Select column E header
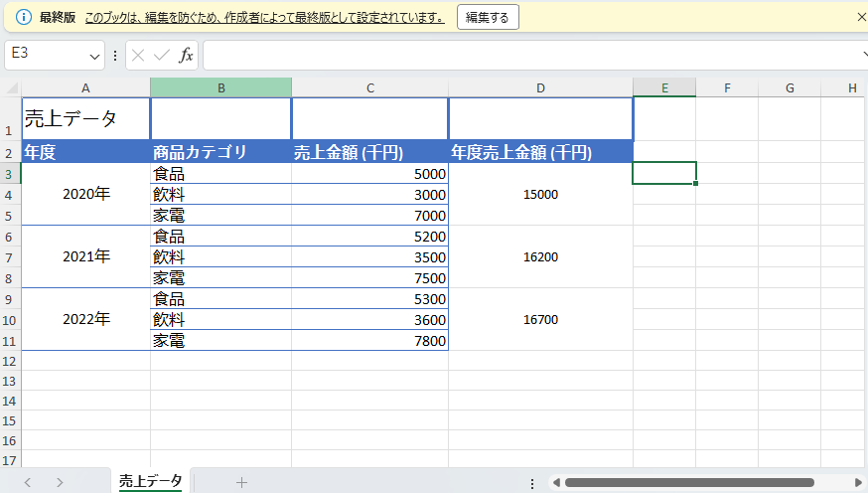Viewport: 868px width, 493px height. [x=664, y=87]
